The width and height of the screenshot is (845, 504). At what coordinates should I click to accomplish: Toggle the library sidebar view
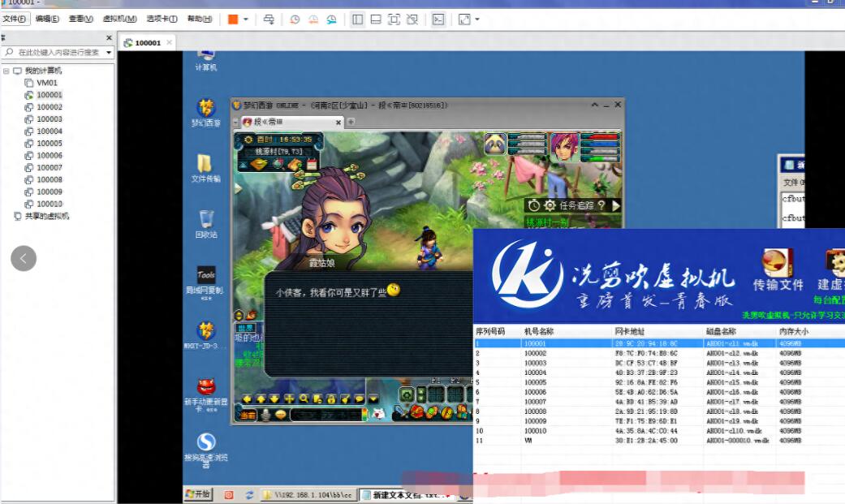point(357,19)
